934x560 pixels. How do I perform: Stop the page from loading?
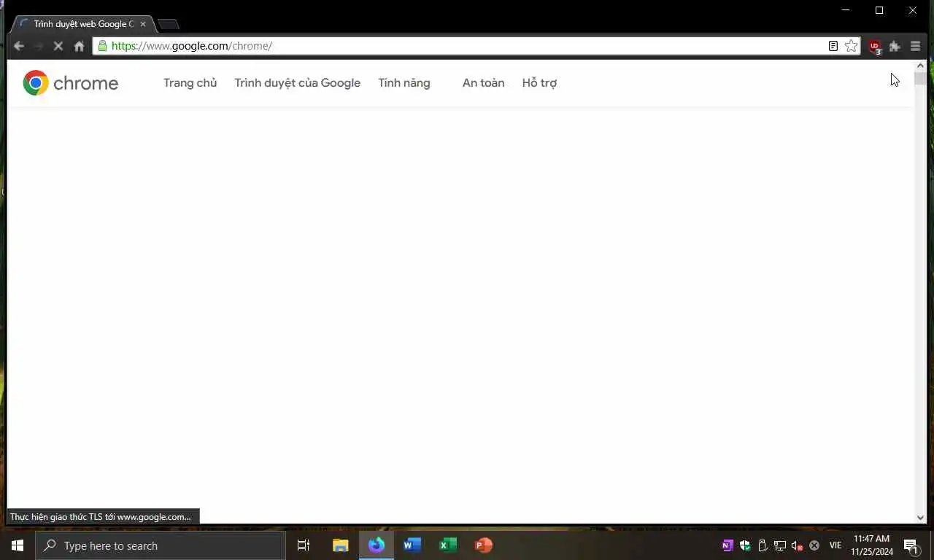pos(58,46)
